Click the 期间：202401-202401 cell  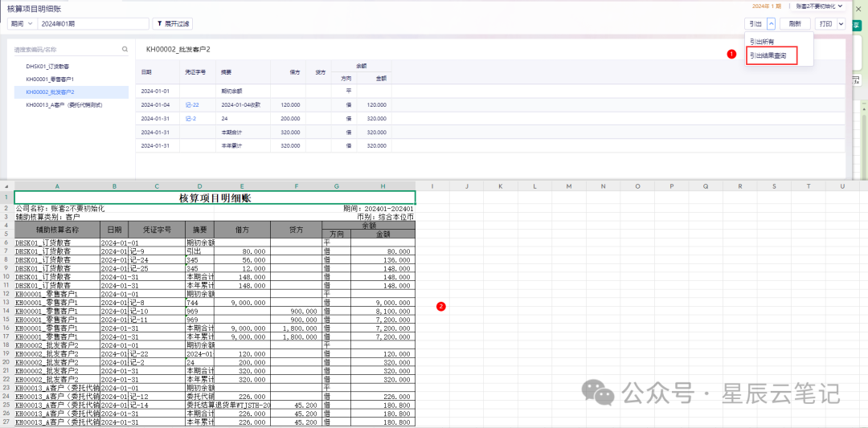379,209
